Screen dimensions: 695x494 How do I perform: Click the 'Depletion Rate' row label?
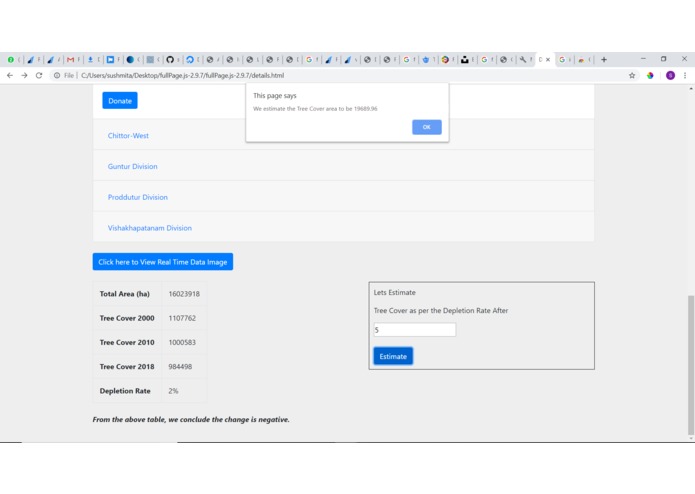point(125,391)
